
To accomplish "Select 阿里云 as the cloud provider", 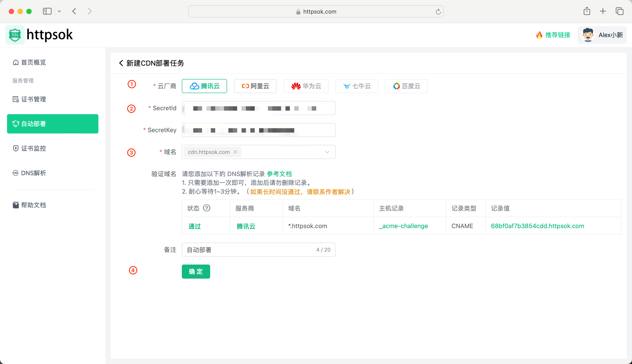I will point(255,86).
